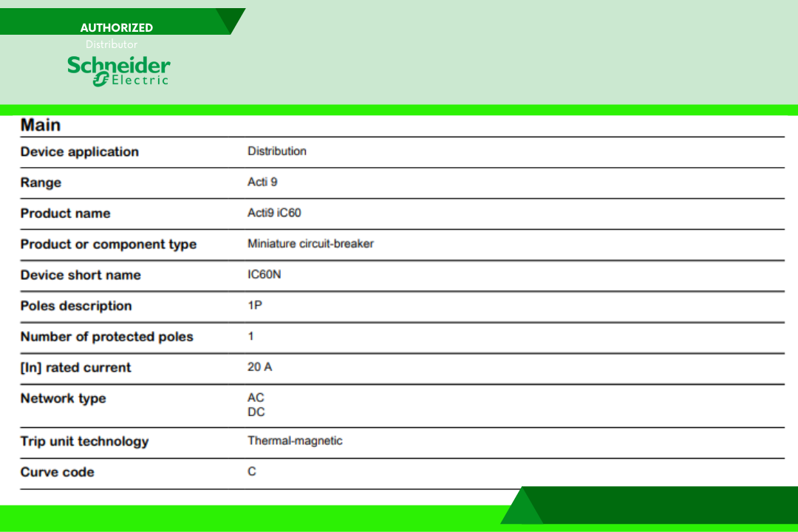
Task: Select the value Distribution
Action: click(277, 151)
